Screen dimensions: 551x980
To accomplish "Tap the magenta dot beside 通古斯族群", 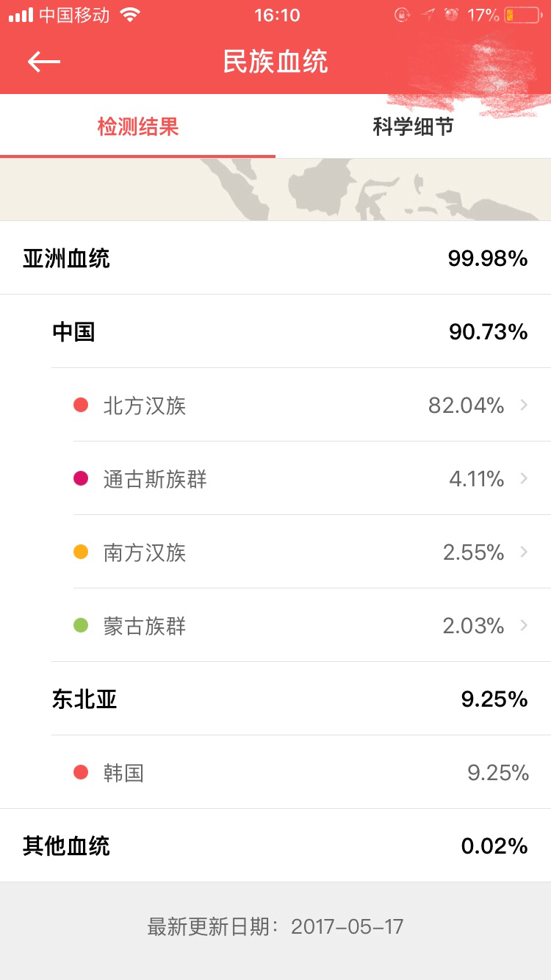I will [81, 478].
